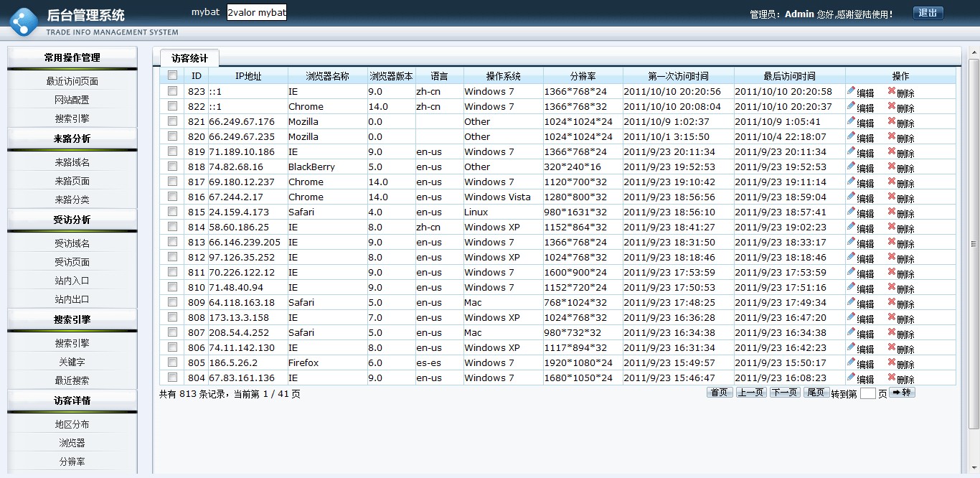Jump to last page with 尾页

click(x=816, y=393)
